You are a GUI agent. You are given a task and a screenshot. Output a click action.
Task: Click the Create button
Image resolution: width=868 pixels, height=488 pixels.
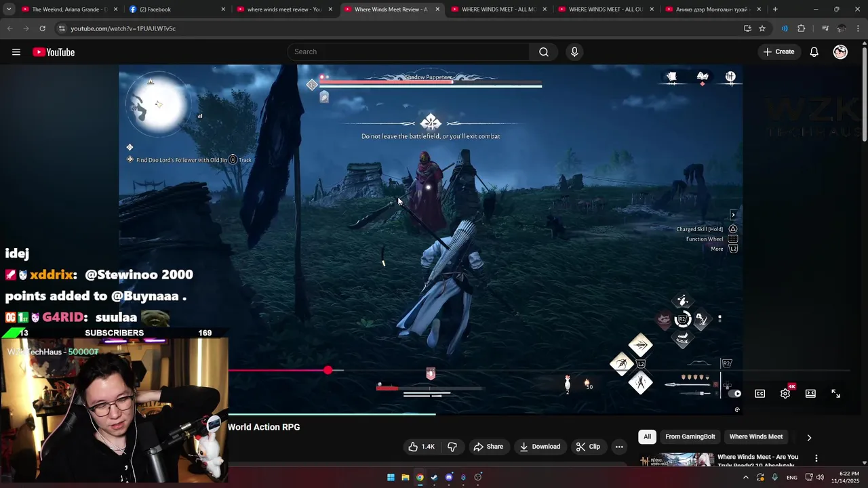[x=778, y=52]
